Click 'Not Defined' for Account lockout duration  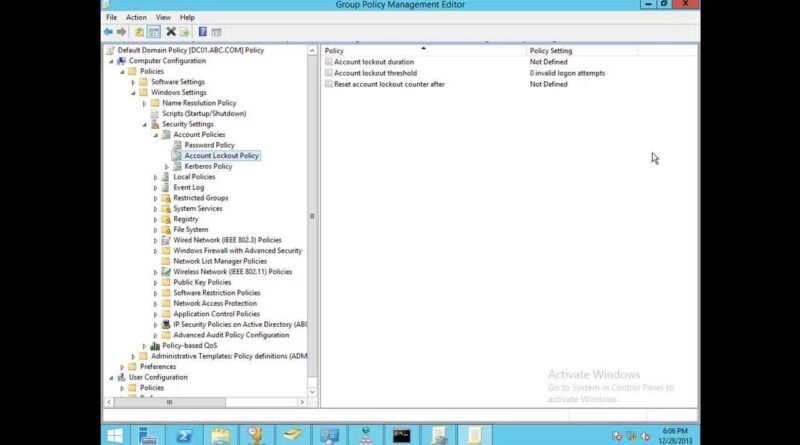pyautogui.click(x=548, y=62)
